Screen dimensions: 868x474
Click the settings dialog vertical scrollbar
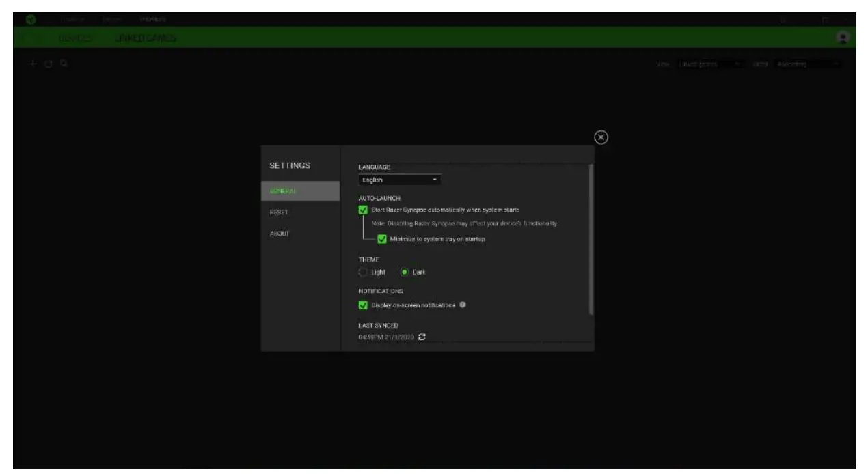[x=591, y=239]
